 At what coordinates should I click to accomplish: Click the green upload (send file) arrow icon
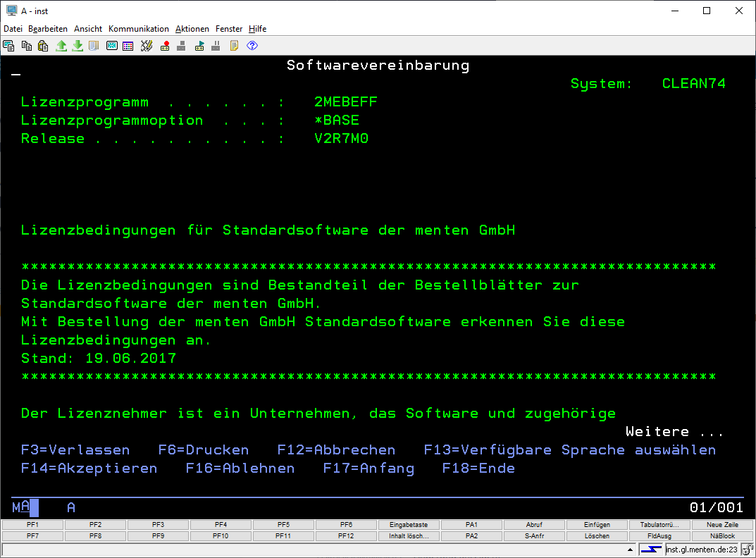(x=61, y=46)
